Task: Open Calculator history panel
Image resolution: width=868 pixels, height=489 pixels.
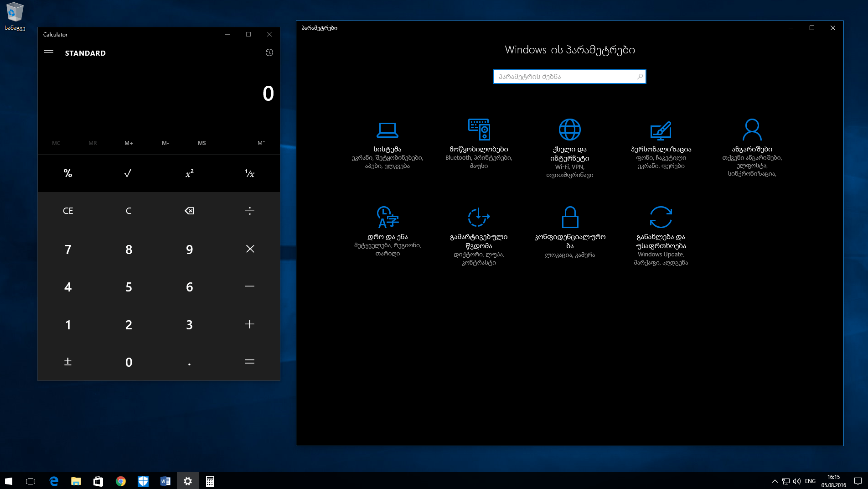Action: [269, 53]
